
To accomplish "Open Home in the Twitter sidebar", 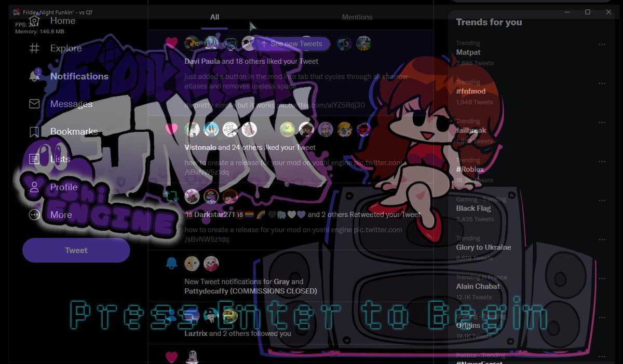I will coord(63,21).
